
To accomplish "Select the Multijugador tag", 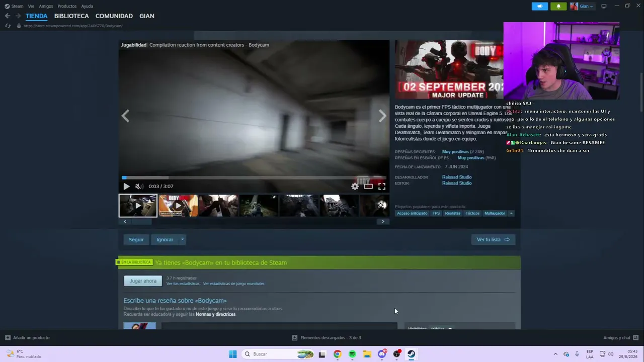I will [x=495, y=213].
